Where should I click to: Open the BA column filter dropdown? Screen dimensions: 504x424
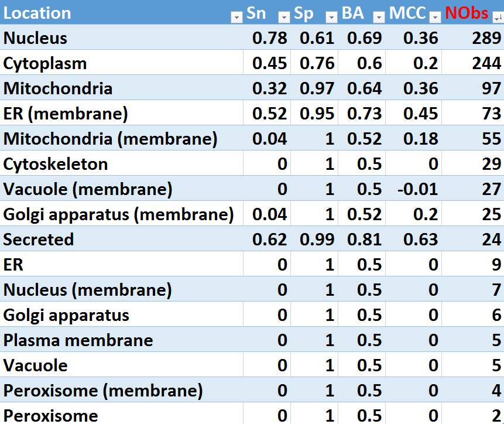[379, 18]
